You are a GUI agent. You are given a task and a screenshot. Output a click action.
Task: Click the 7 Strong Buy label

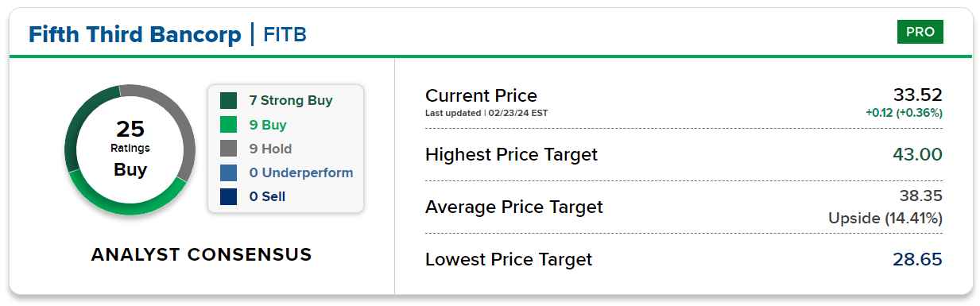click(291, 101)
